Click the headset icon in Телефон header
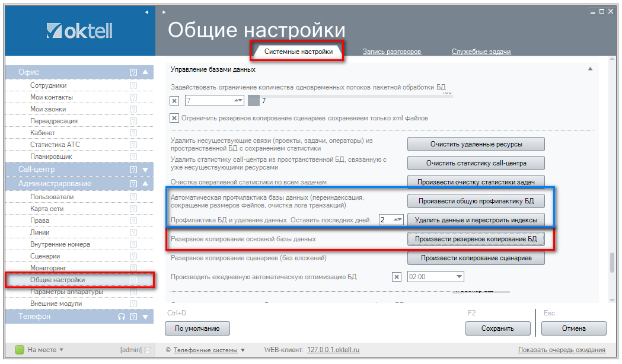This screenshot has height=364, width=622. point(122,317)
